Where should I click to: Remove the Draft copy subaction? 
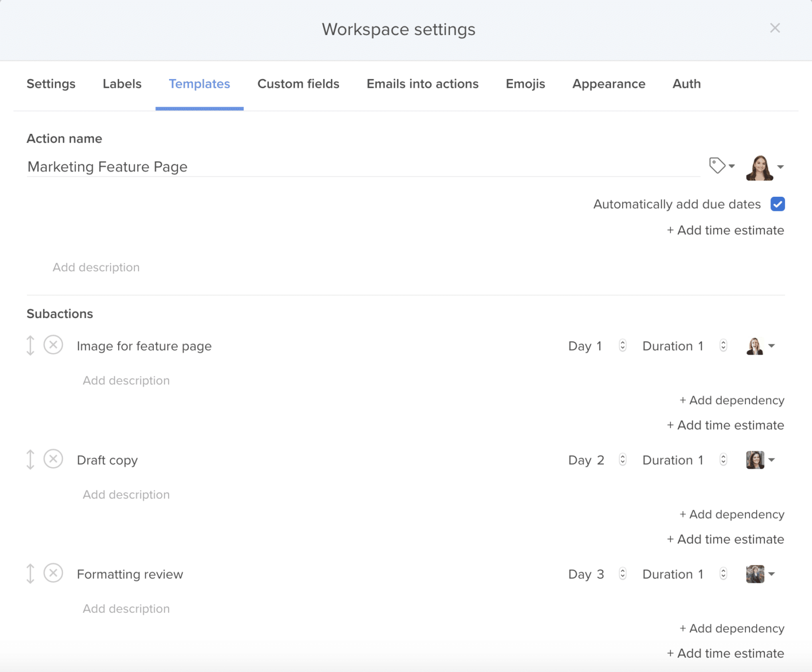tap(53, 459)
